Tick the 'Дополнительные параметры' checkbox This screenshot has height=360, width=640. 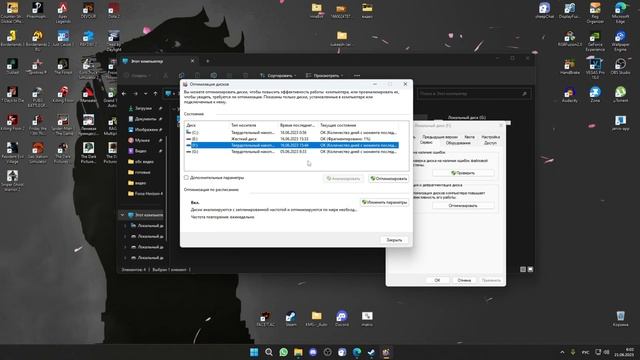(x=187, y=178)
